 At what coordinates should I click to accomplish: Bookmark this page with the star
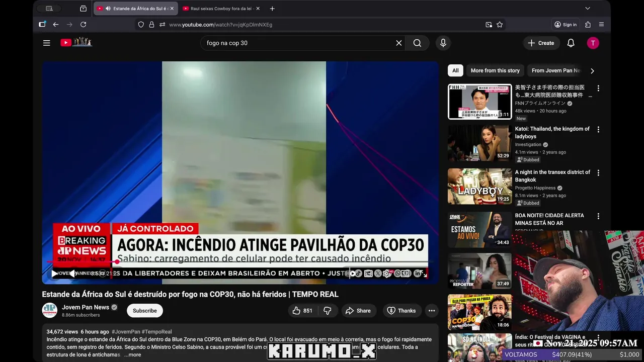coord(500,24)
